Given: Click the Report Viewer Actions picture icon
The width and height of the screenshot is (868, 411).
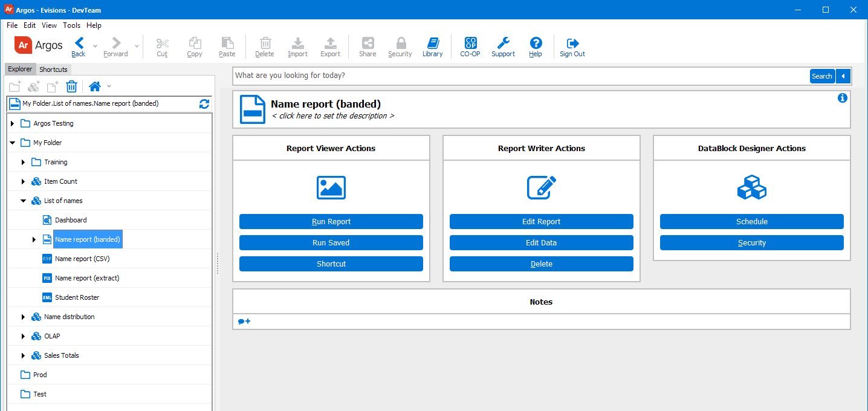Looking at the screenshot, I should pos(331,187).
